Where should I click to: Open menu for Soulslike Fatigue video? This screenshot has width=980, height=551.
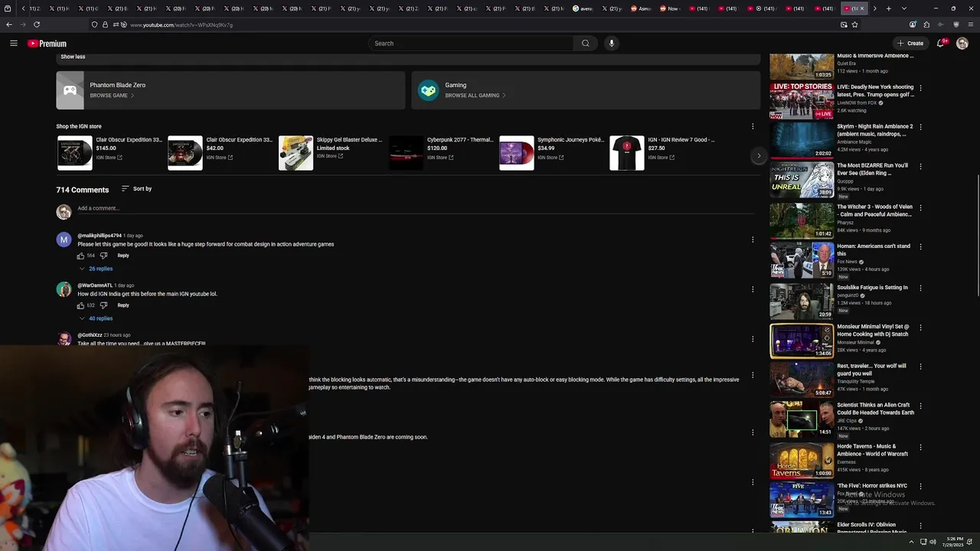pyautogui.click(x=920, y=289)
